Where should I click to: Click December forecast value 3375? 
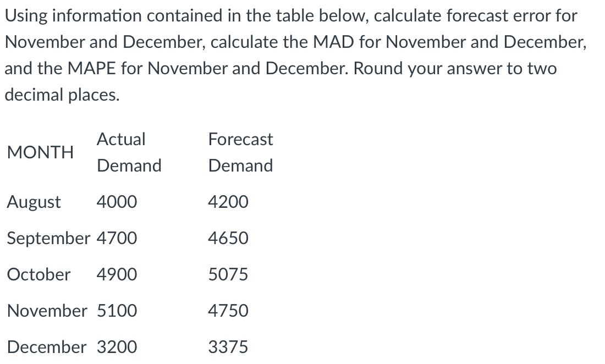228,347
